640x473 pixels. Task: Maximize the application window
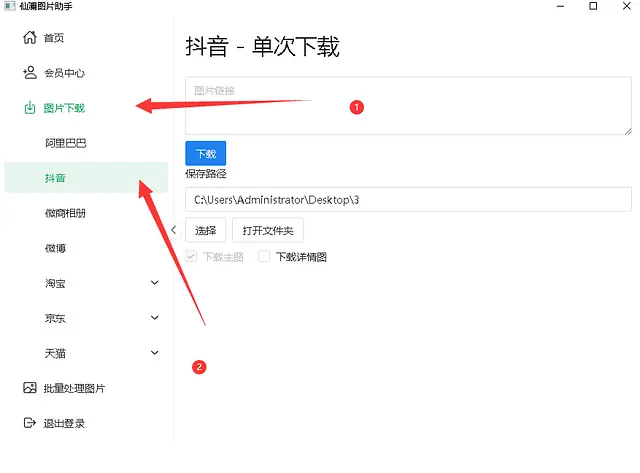[593, 6]
